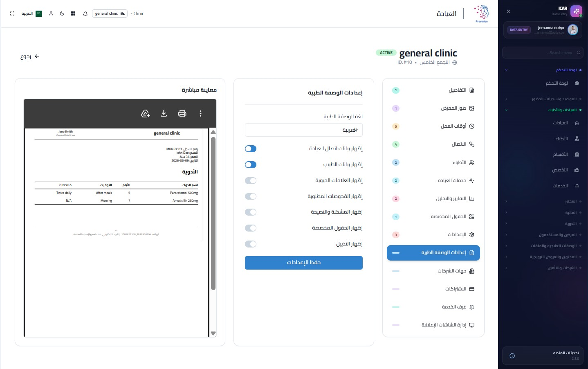Click the fullscreen icon in the top bar

click(x=12, y=13)
